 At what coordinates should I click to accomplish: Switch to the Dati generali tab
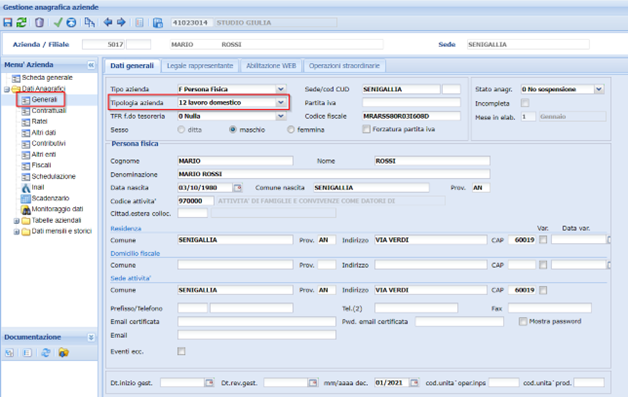[x=132, y=66]
